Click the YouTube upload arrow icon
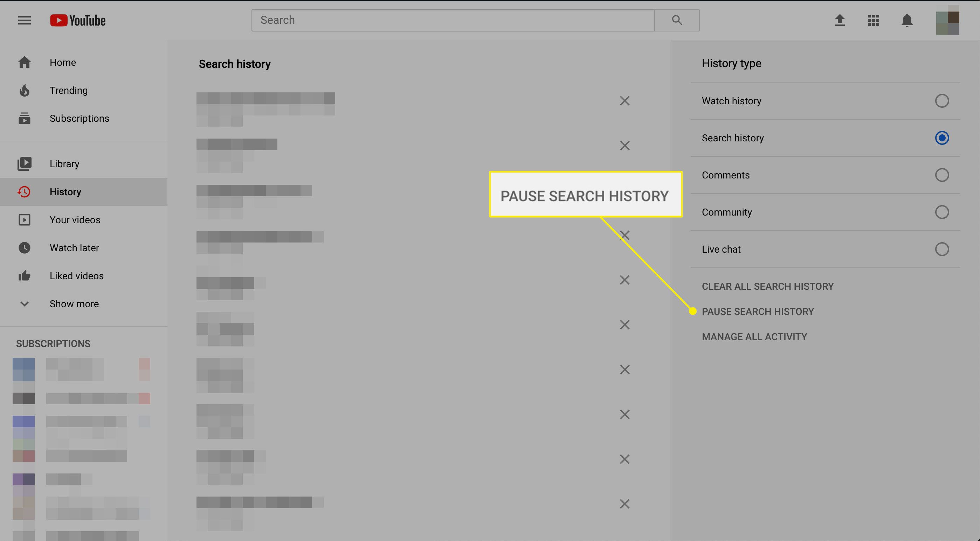This screenshot has height=541, width=980. tap(838, 19)
